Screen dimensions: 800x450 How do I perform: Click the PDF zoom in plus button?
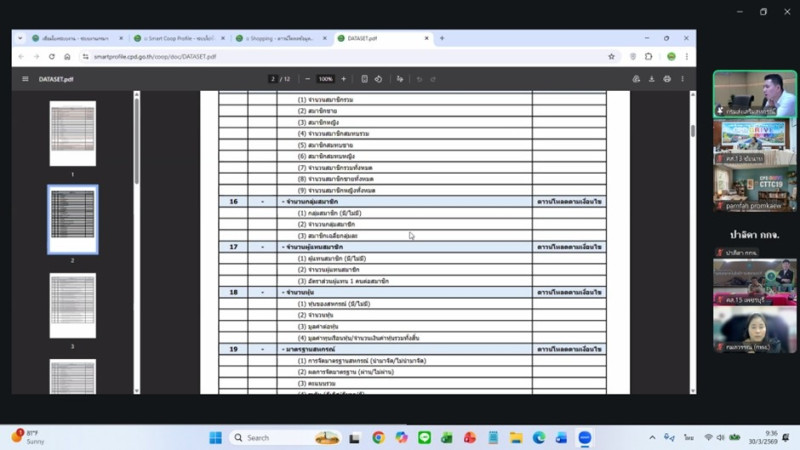coord(344,79)
